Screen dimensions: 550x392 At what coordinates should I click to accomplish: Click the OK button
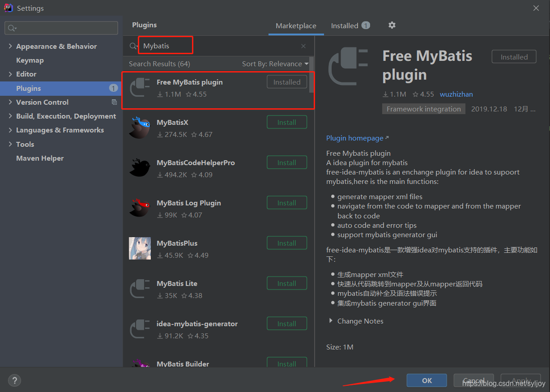(x=426, y=380)
